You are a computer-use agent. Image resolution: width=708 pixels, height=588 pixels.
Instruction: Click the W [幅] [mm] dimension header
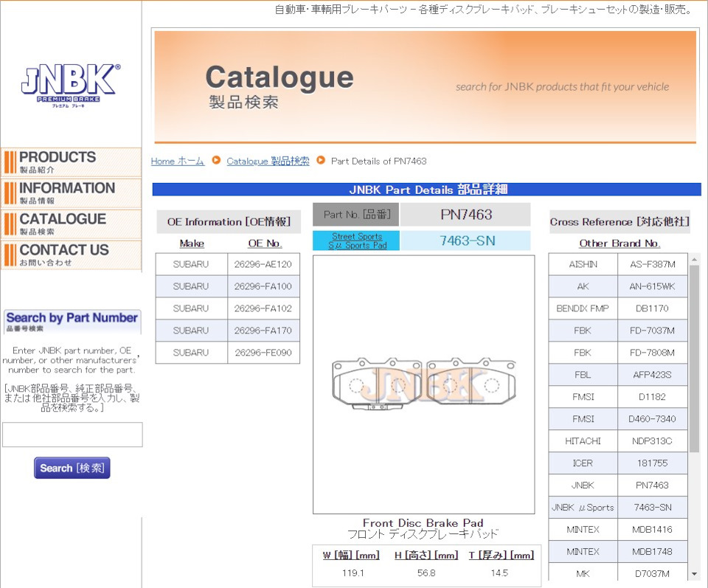point(351,555)
